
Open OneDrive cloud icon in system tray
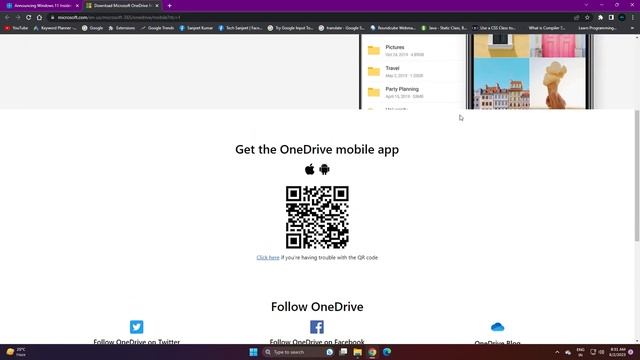(x=568, y=352)
